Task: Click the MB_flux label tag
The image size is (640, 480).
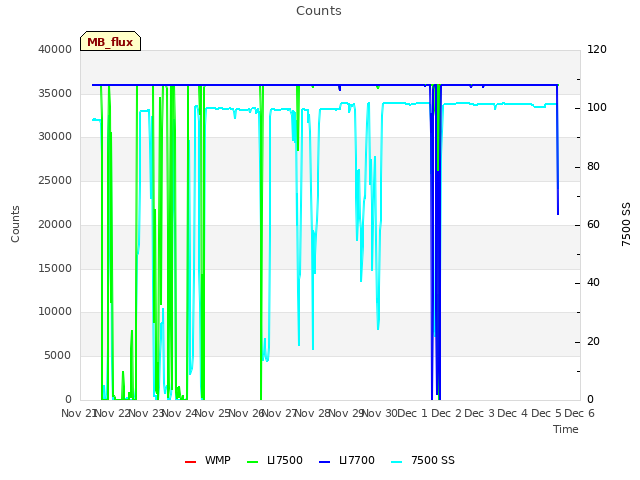Action: [110, 41]
